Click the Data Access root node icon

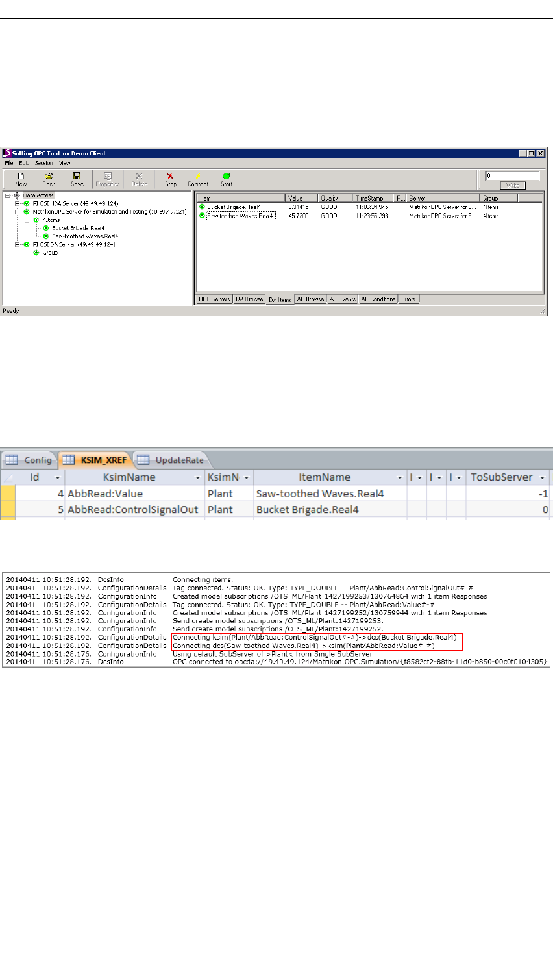17,195
